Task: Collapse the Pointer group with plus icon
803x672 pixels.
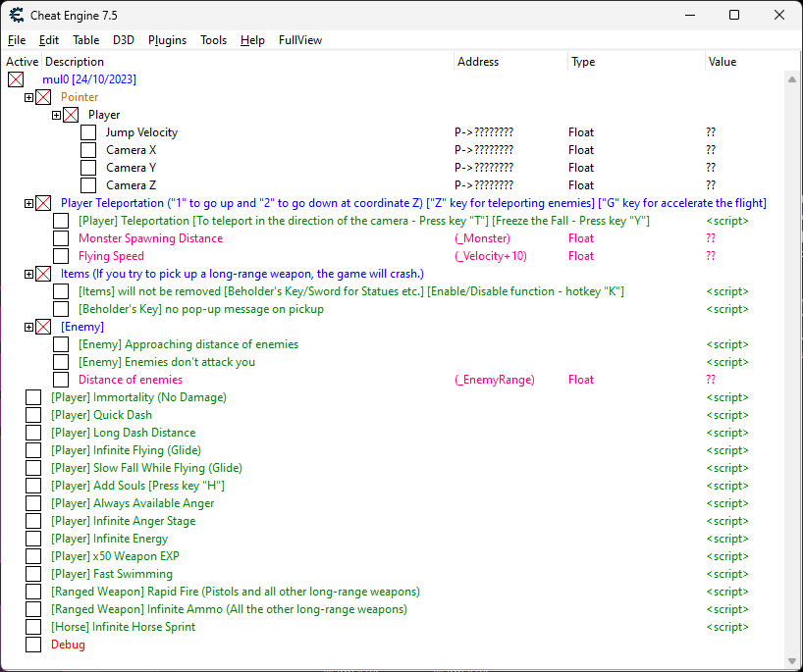Action: [29, 97]
